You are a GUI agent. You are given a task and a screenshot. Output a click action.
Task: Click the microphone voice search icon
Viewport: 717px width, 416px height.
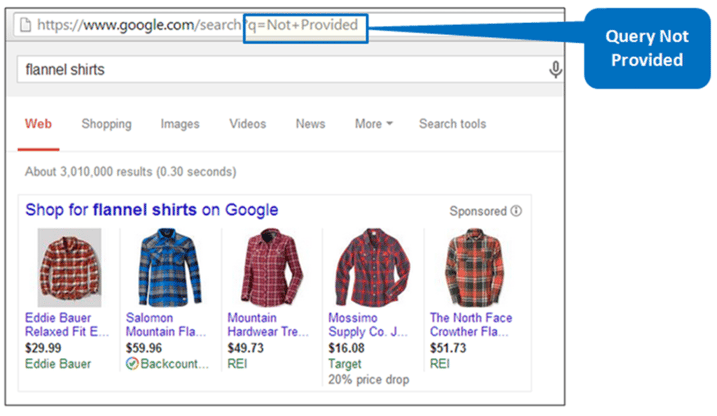[x=555, y=69]
